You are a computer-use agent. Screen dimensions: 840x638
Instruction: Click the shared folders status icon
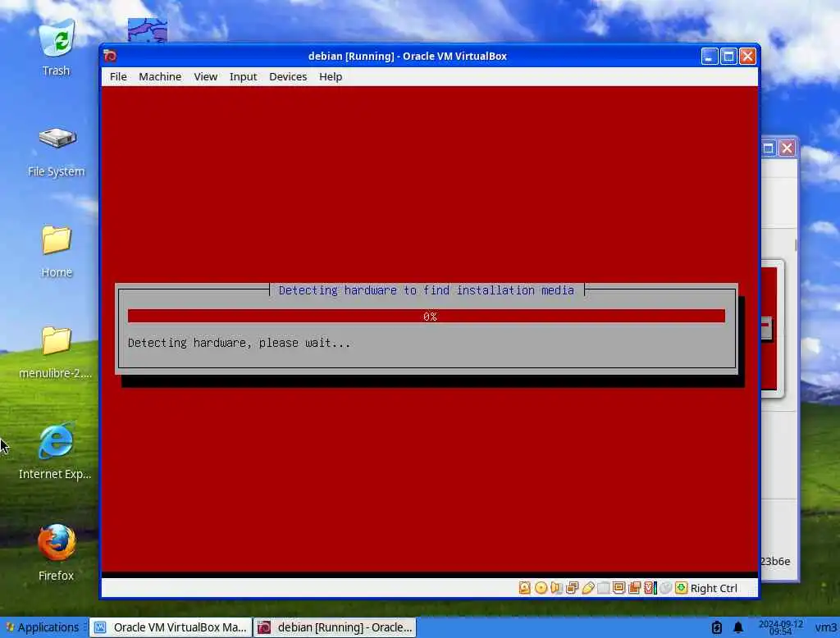(603, 588)
